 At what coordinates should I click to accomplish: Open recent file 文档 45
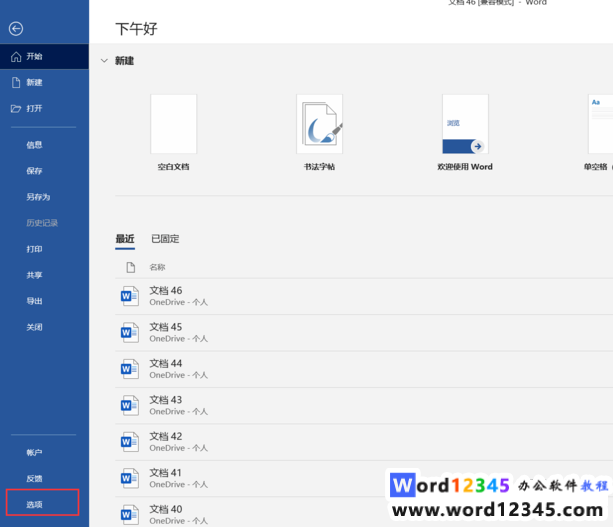coord(364,332)
